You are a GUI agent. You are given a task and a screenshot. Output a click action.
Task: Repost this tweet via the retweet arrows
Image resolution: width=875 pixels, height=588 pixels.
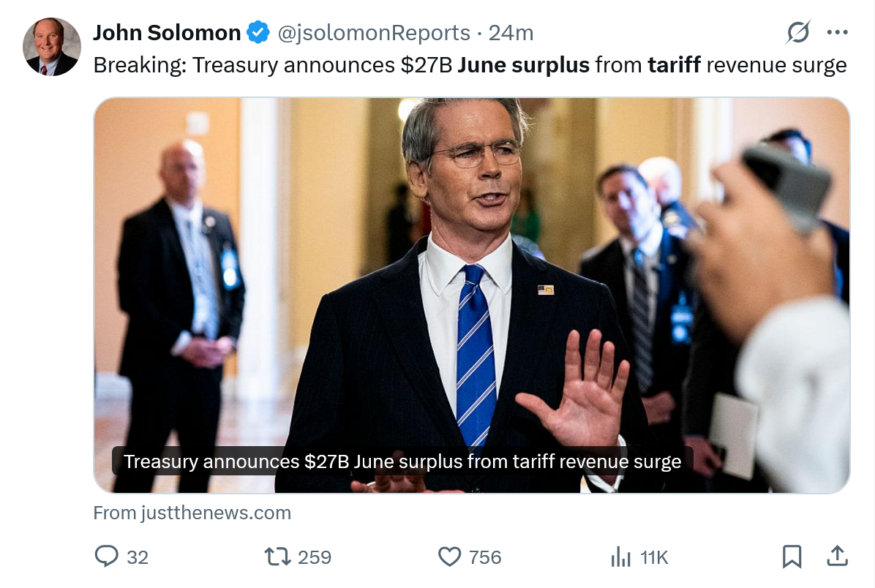(x=277, y=557)
